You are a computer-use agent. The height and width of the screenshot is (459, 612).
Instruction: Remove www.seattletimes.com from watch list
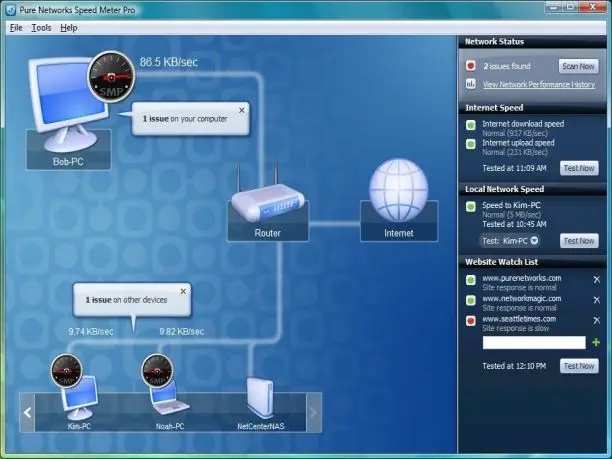596,320
